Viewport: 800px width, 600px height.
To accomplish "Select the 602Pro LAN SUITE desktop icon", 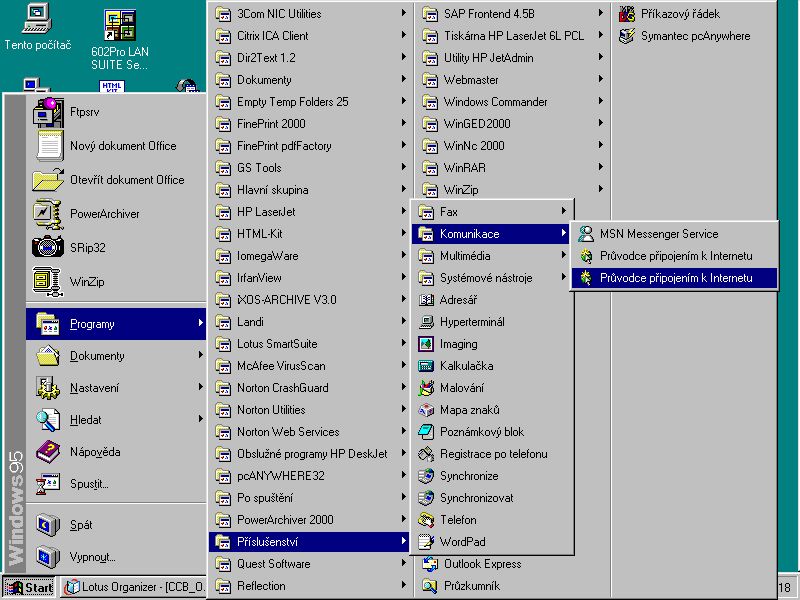I will tap(120, 39).
